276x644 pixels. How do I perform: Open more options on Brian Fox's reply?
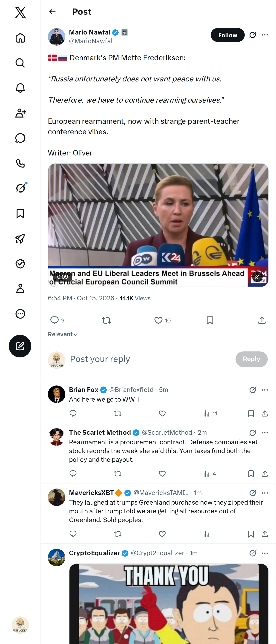pos(265,390)
